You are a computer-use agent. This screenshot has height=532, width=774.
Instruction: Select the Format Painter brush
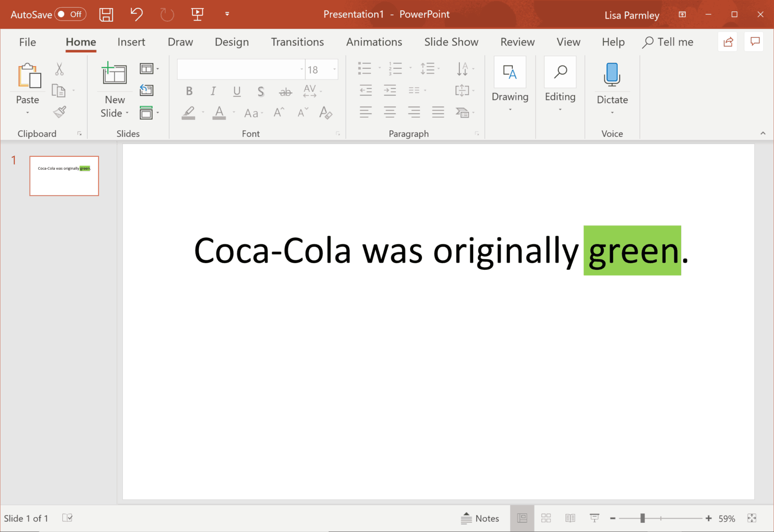60,112
